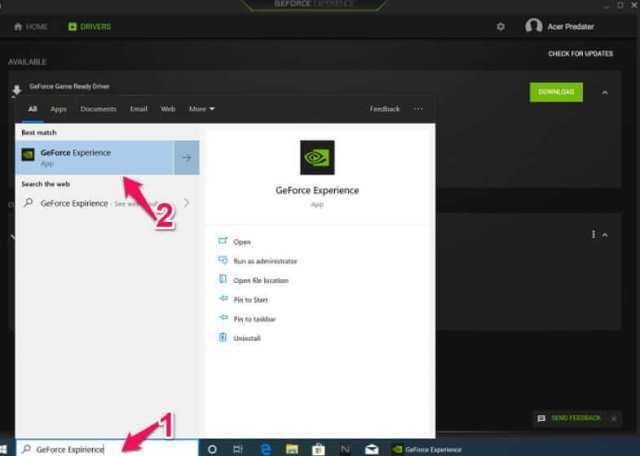Select GeForce Experience best match result

(95, 158)
